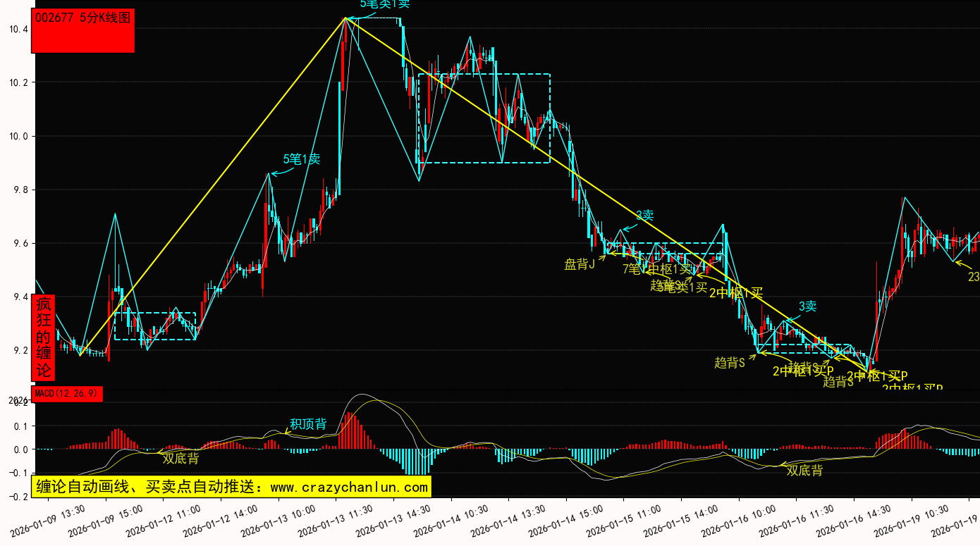The height and width of the screenshot is (546, 980).
Task: Click the "5笔类1卖" annotation at the chart peak
Action: tap(384, 4)
